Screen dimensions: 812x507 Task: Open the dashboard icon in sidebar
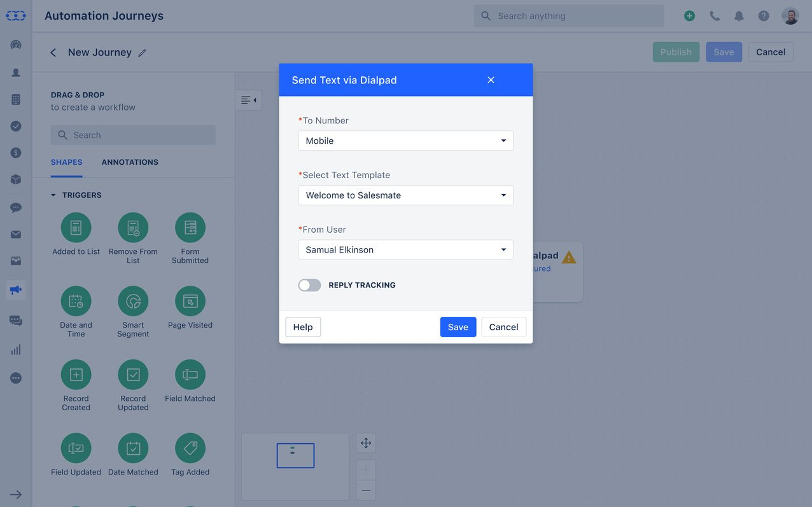point(16,45)
